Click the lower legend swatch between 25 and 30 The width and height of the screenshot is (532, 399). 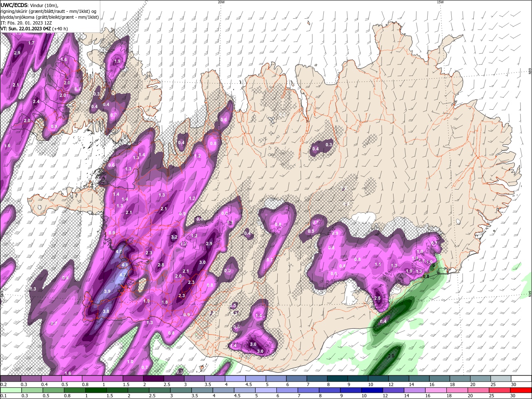[499, 390]
